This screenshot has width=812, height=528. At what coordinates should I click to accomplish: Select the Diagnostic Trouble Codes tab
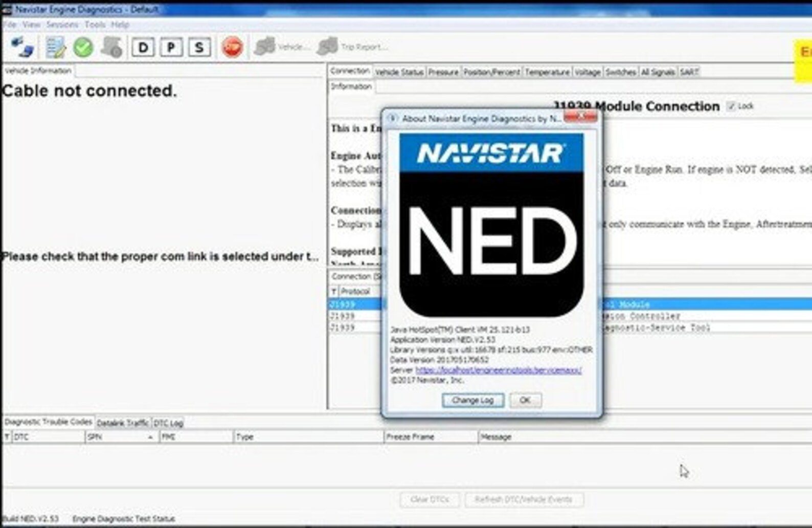[48, 422]
